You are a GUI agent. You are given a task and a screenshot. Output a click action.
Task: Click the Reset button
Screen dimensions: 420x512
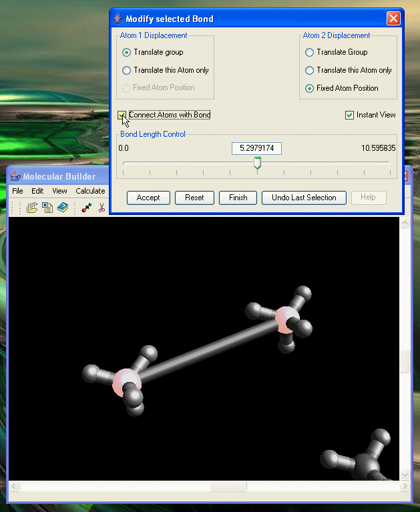point(194,198)
